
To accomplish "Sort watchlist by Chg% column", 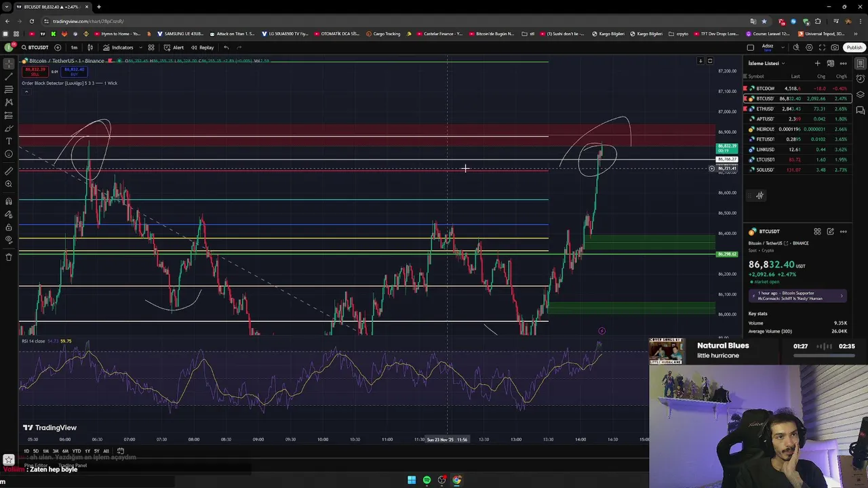I will pyautogui.click(x=842, y=76).
